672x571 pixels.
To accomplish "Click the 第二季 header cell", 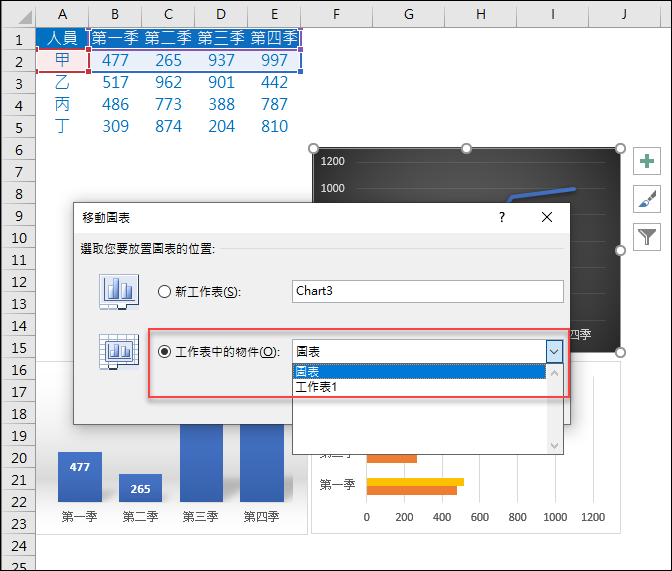I will [168, 39].
